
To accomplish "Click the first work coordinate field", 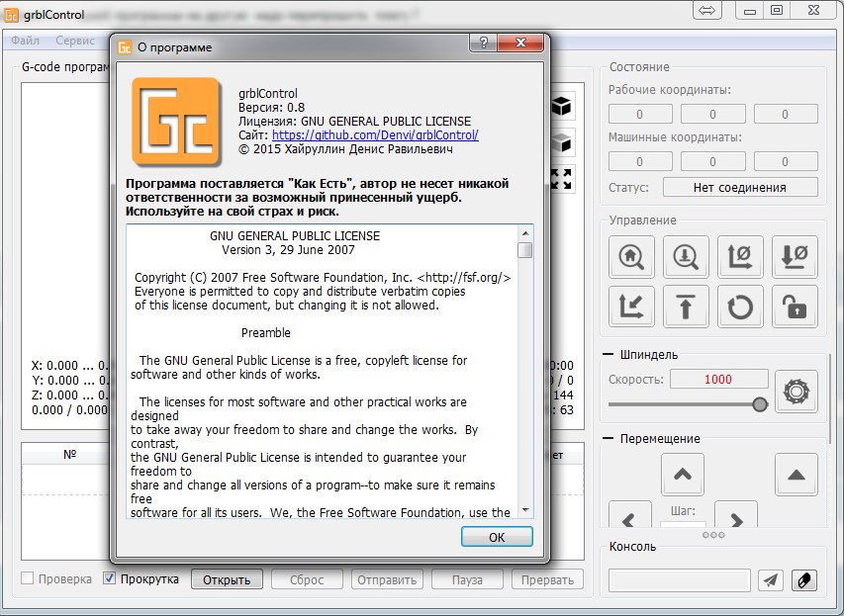I will [x=640, y=114].
